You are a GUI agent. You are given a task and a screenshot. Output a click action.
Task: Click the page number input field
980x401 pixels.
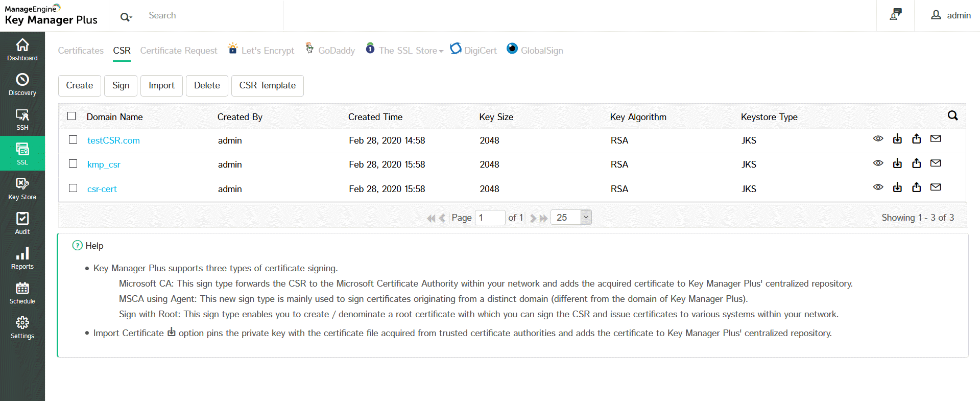pyautogui.click(x=489, y=218)
